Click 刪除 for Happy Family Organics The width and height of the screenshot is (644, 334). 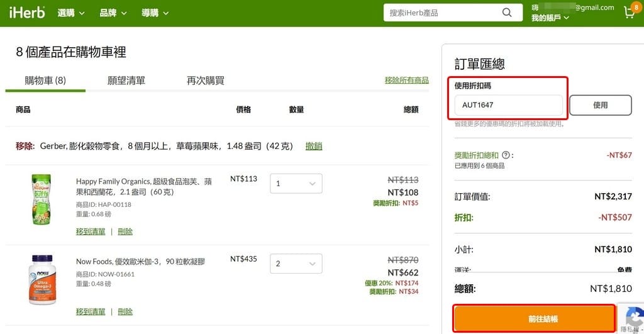pyautogui.click(x=125, y=231)
